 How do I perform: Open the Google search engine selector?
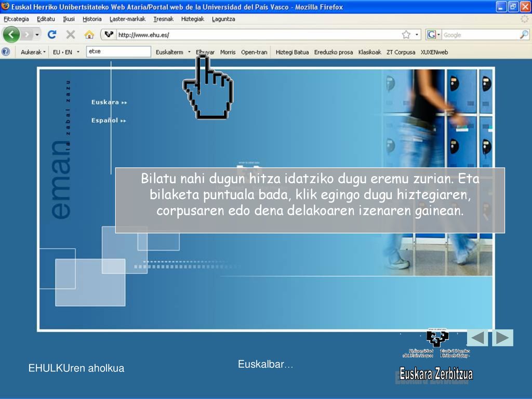pyautogui.click(x=434, y=35)
